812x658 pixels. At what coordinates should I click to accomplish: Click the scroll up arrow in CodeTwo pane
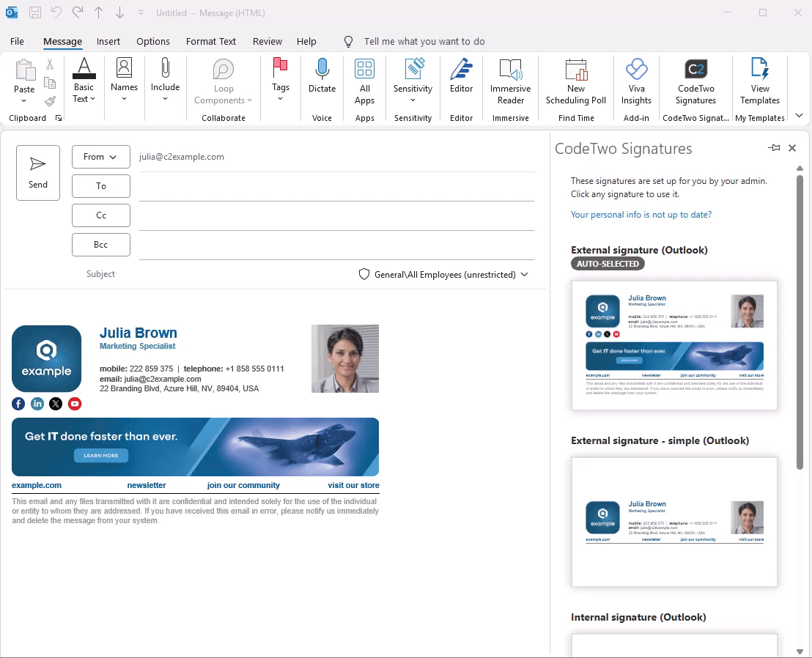(x=800, y=169)
